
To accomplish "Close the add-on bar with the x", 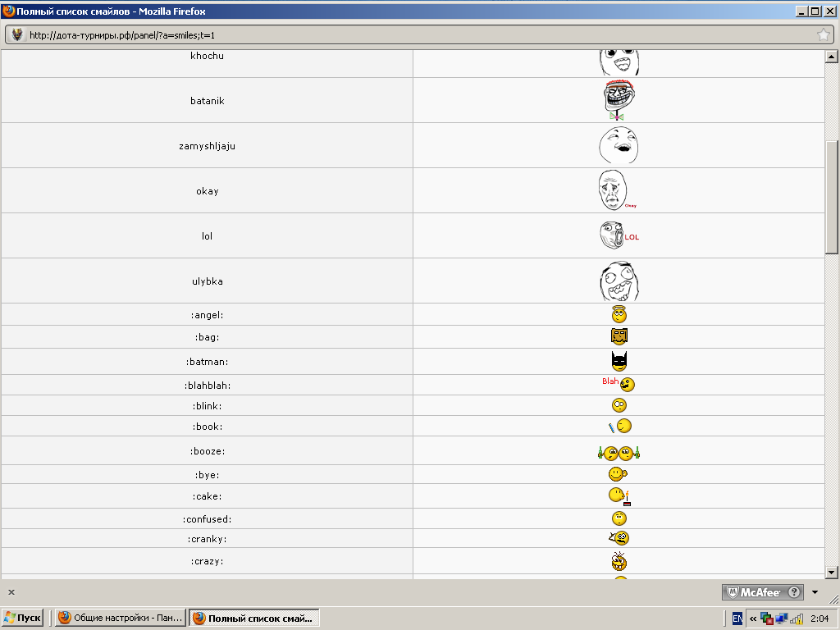I will point(11,592).
